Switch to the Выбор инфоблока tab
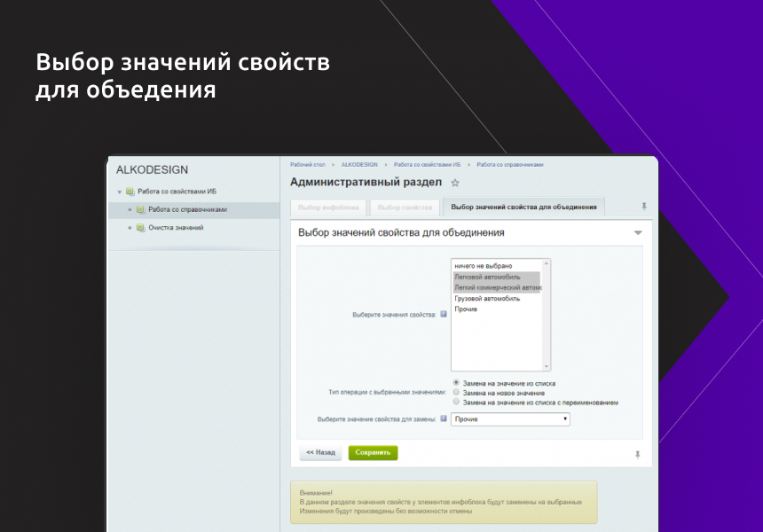 (x=327, y=206)
